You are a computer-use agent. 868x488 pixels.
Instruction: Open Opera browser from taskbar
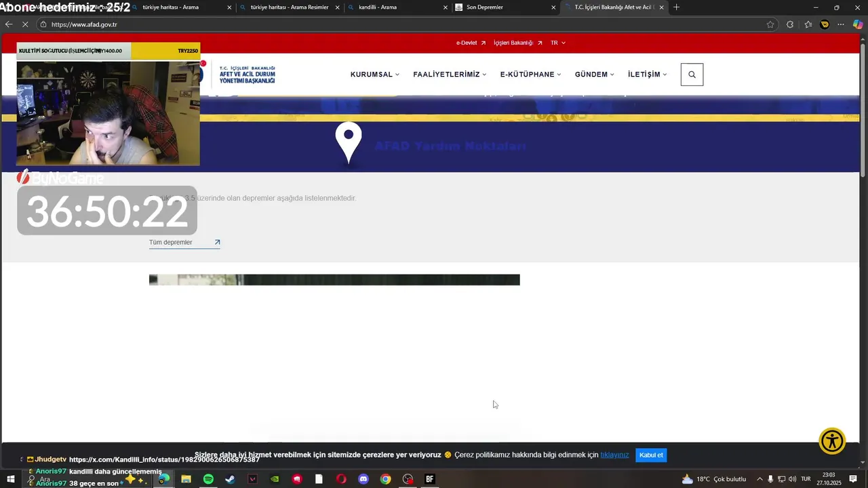coord(341,479)
